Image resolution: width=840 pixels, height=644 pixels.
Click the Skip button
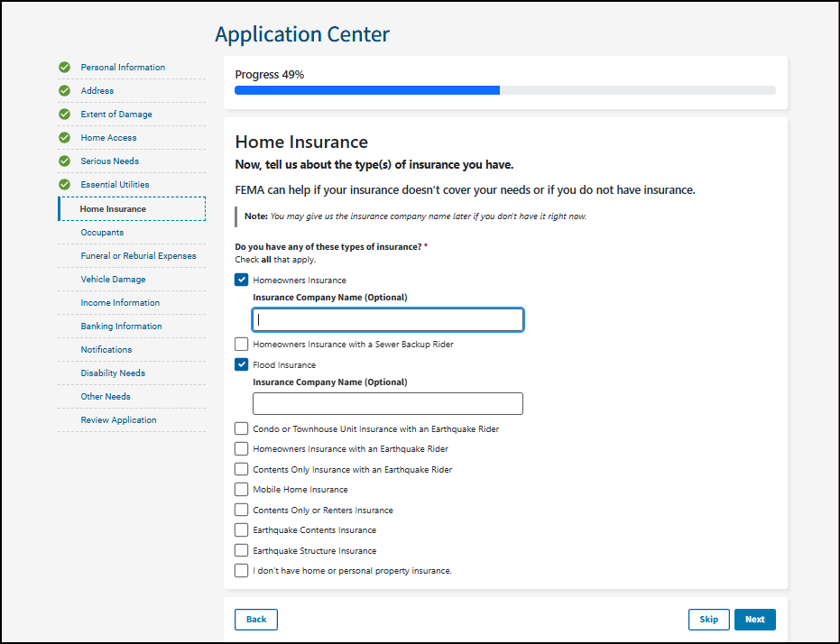(x=708, y=620)
